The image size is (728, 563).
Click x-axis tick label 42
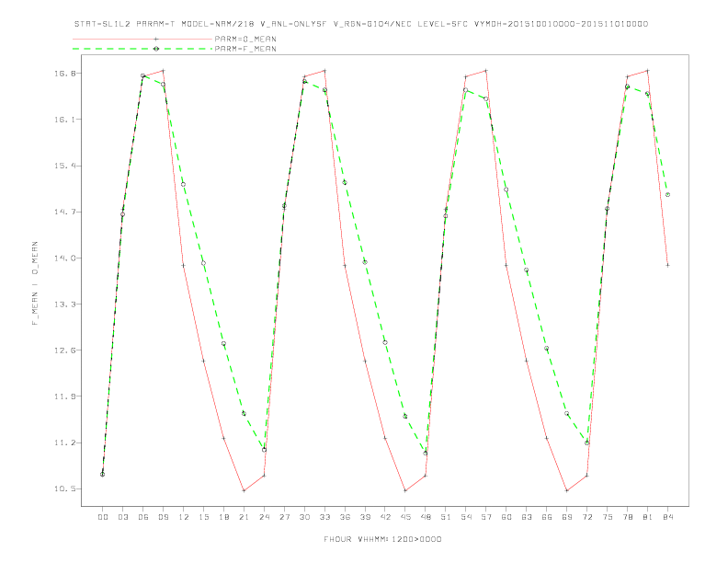pos(385,517)
